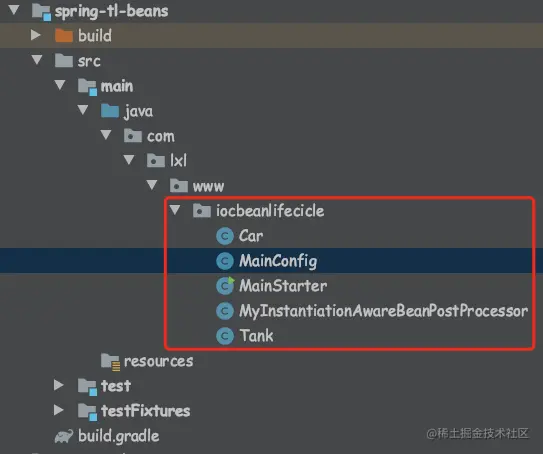Select the MainStarter file
The image size is (543, 454).
coord(283,286)
